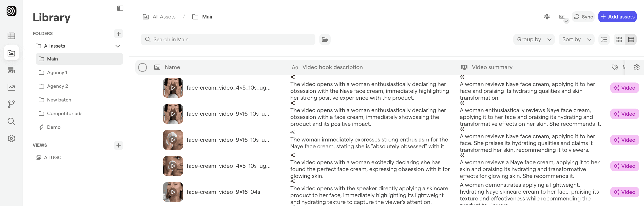
Task: Play the first face-cream 4x5 video thumbnail
Action: 173,88
